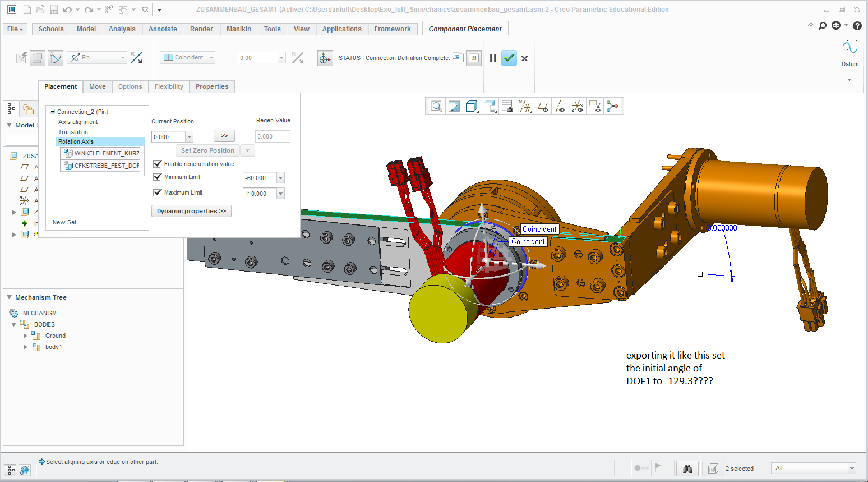The image size is (868, 482).
Task: Open the Analysis ribbon tab
Action: point(122,29)
